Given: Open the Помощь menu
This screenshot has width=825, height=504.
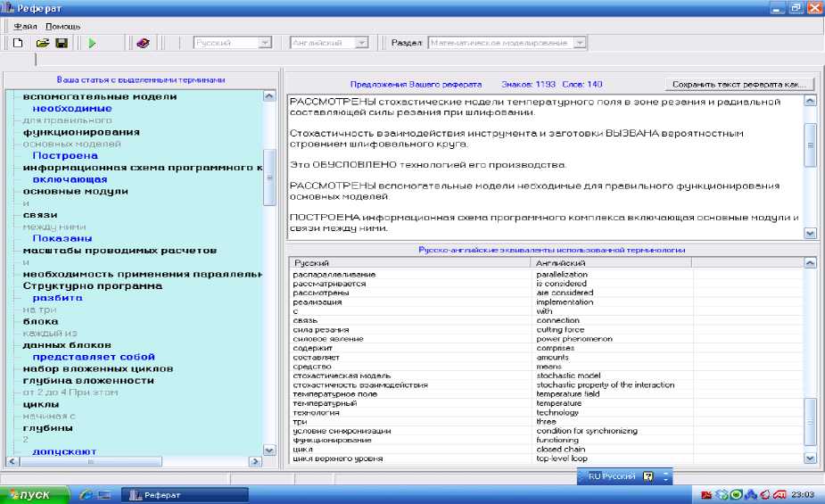Looking at the screenshot, I should [x=63, y=26].
